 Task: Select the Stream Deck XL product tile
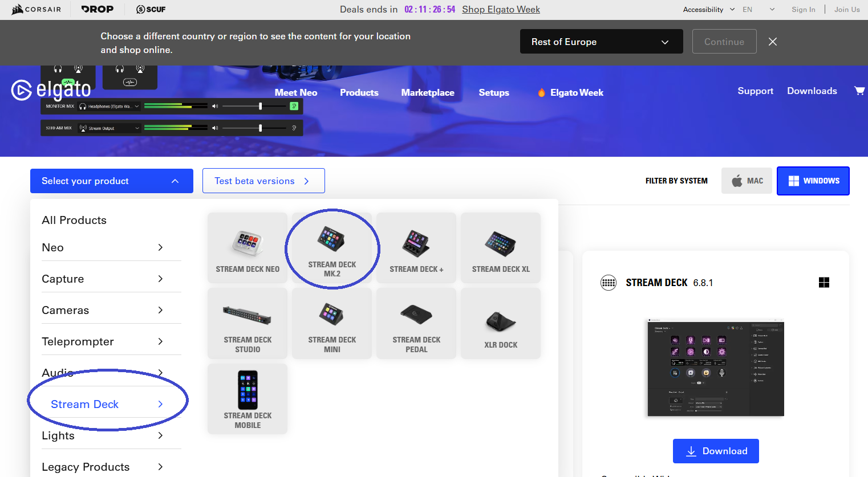pyautogui.click(x=501, y=248)
